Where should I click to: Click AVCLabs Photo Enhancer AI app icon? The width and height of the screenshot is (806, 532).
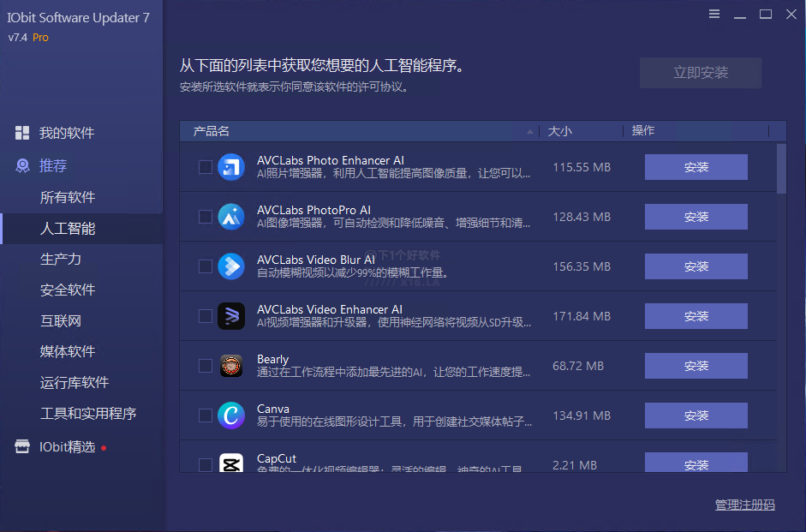pyautogui.click(x=230, y=167)
